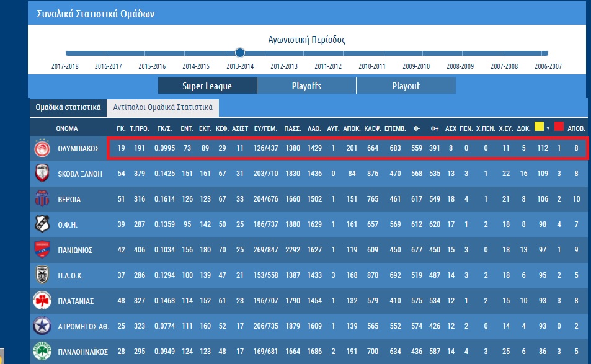Switch to the Playoffs tab
This screenshot has width=591, height=364.
click(x=306, y=86)
